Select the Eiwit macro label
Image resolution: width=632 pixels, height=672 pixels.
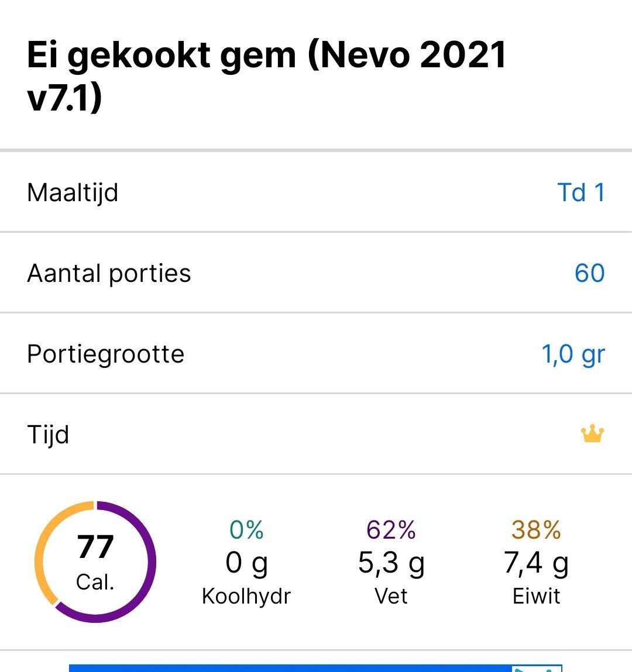click(536, 596)
